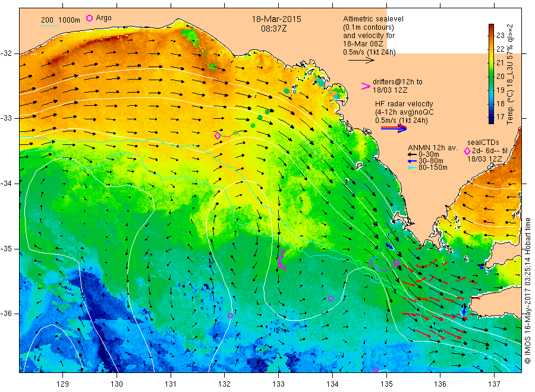Select the Argo float marker near 134E

(x=331, y=299)
